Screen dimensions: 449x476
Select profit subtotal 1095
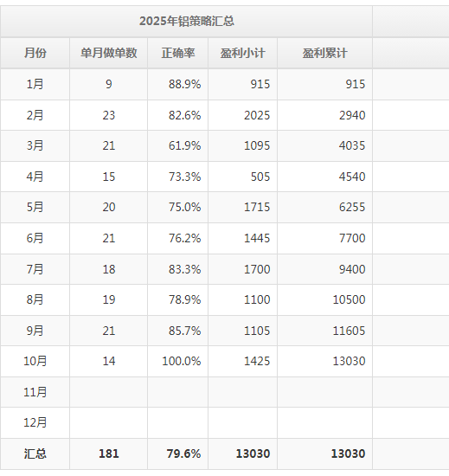(x=257, y=145)
